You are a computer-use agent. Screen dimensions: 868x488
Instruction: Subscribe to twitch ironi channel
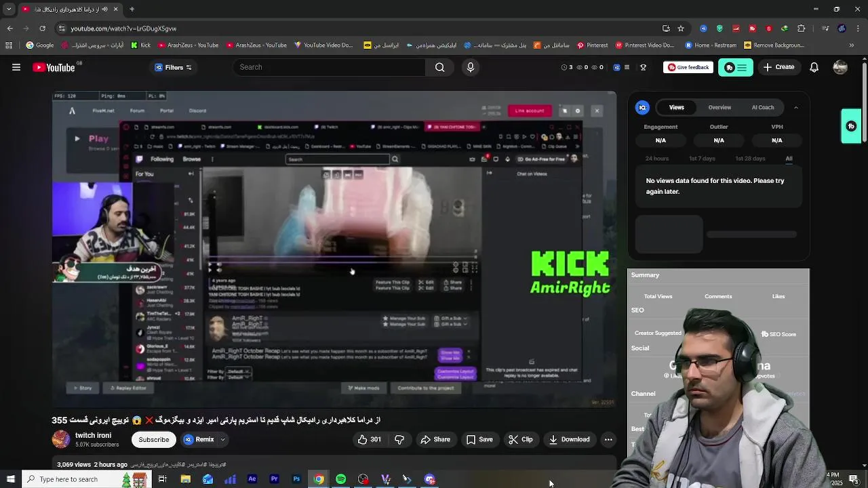154,439
